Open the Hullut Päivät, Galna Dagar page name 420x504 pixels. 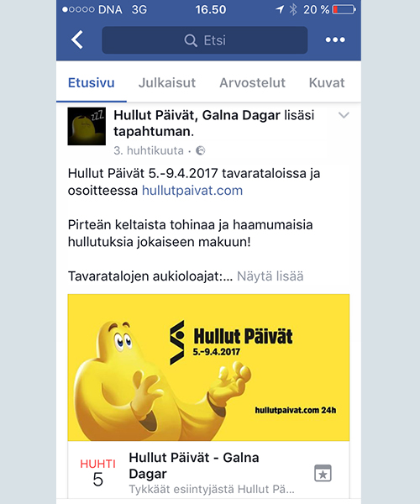pos(197,115)
